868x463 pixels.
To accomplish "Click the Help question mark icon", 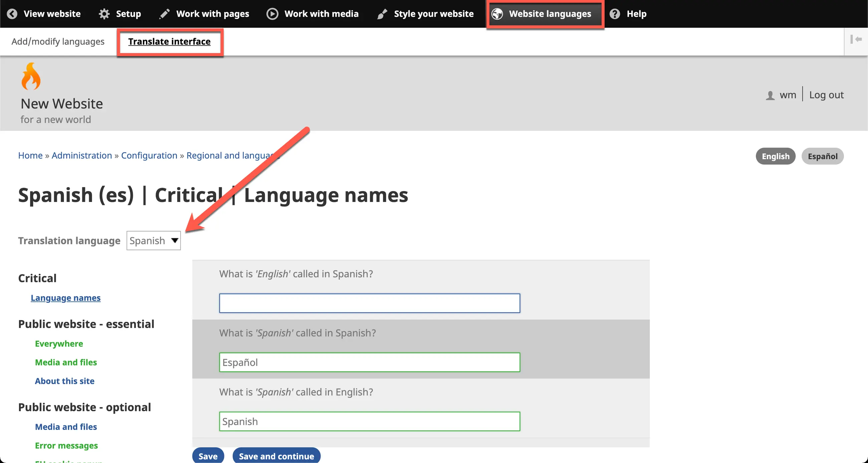I will 615,14.
